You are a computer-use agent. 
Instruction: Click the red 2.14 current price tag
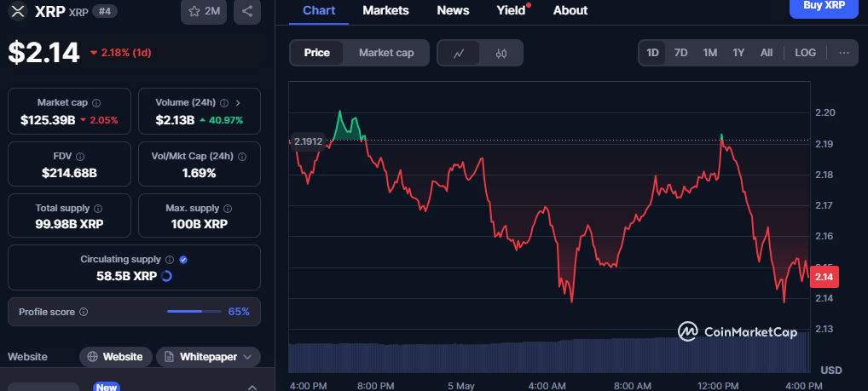825,277
